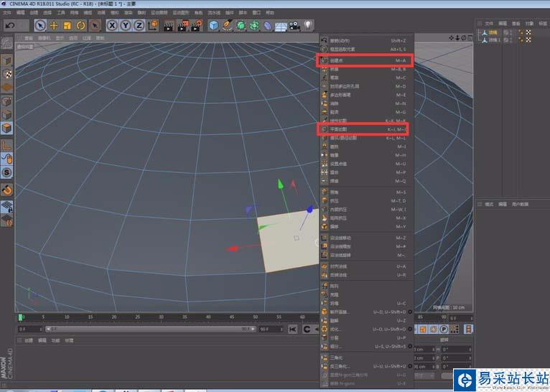Screen dimensions: 550x392
Task: Open the viewport 摄像机 menu
Action: pos(44,37)
